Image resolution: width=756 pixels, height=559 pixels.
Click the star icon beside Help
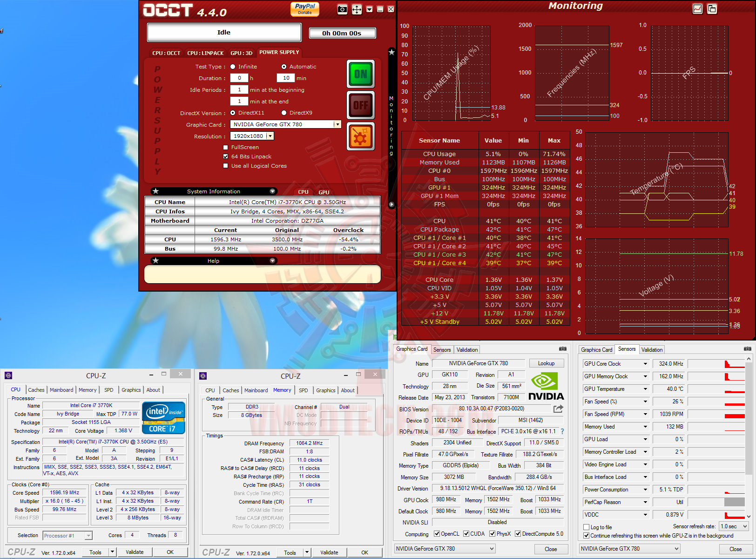156,260
